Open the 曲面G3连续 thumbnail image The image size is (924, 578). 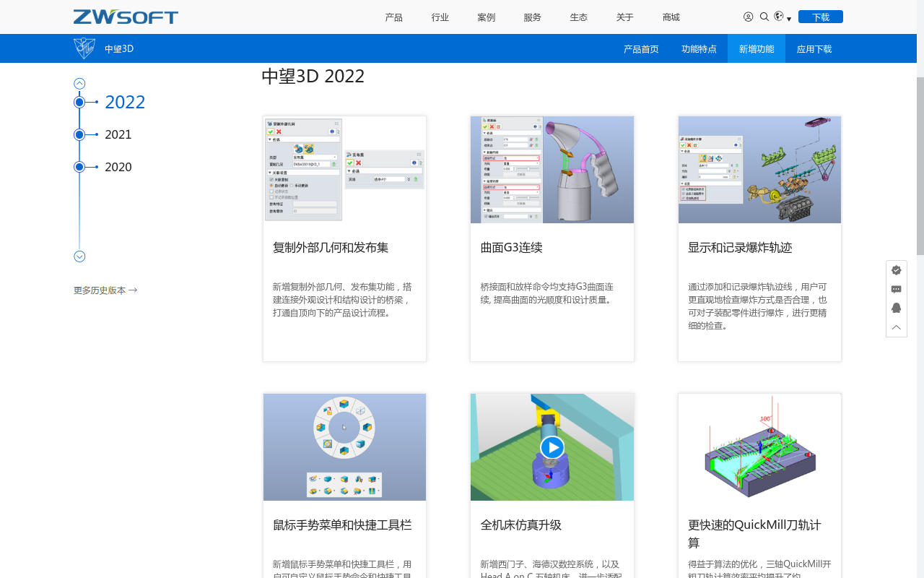pos(552,170)
